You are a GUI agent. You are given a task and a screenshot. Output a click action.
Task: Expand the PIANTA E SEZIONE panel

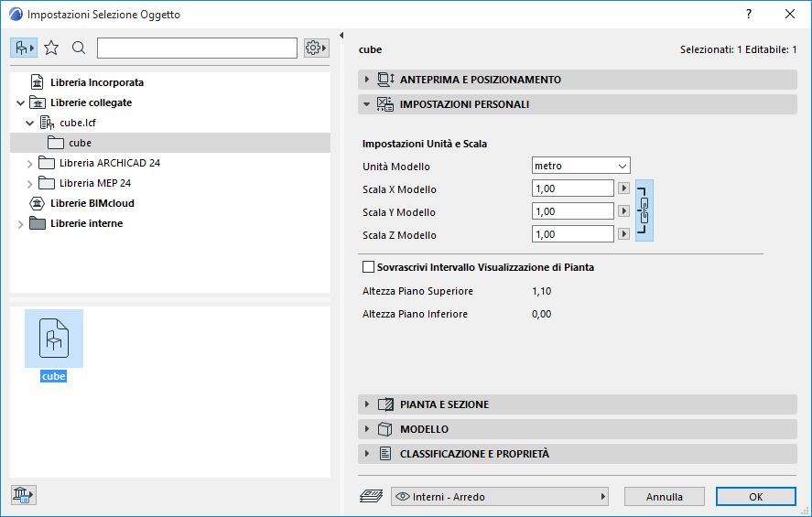click(x=367, y=404)
